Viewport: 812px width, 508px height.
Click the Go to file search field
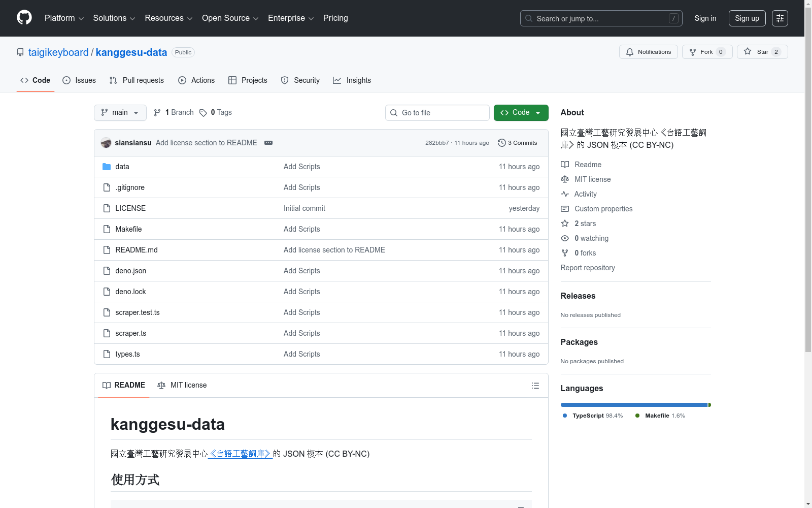[x=437, y=113]
